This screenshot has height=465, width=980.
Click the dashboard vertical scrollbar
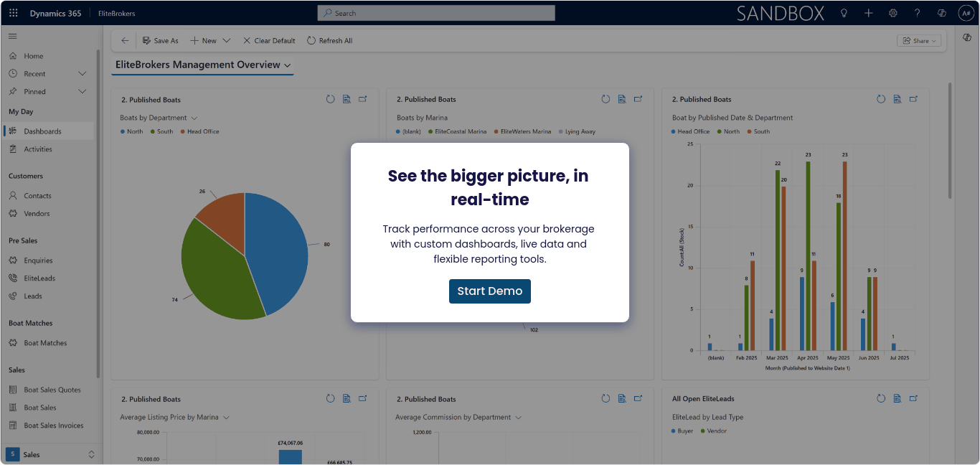[951, 140]
